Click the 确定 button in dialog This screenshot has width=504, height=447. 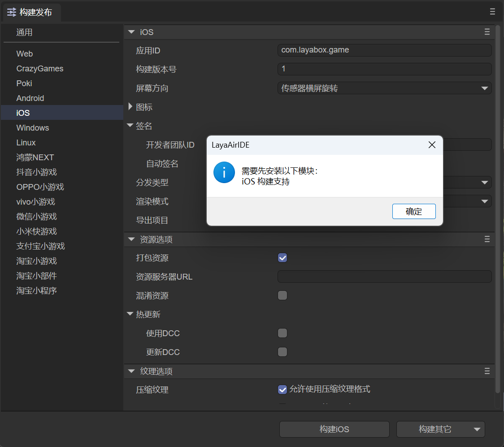[413, 211]
